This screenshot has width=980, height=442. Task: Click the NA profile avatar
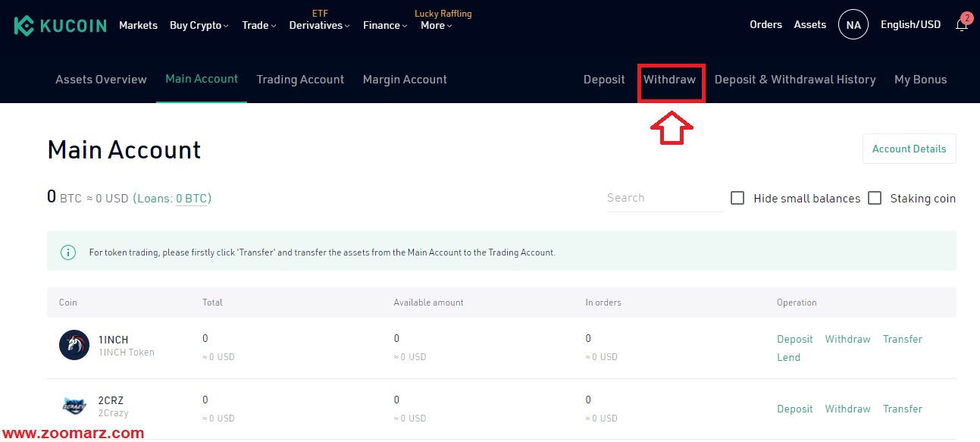[x=853, y=25]
